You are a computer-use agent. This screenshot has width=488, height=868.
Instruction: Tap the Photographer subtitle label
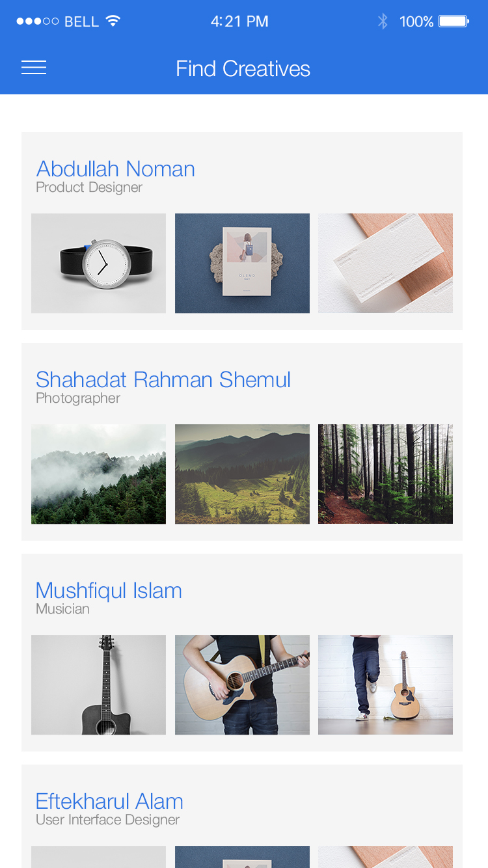click(78, 398)
